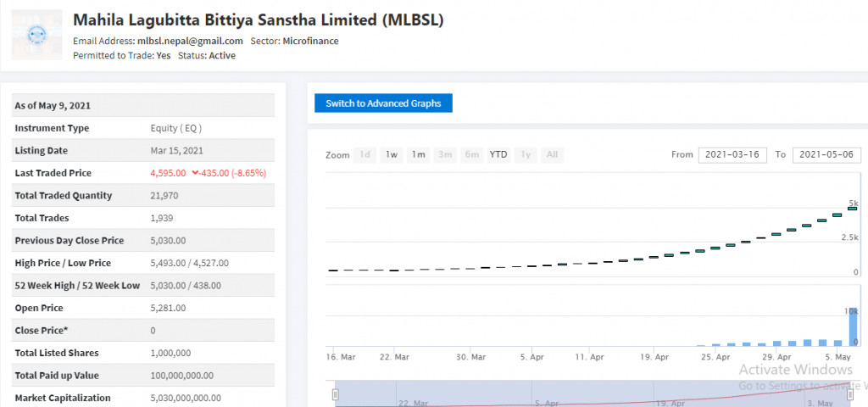Click the shaded navigator range area

593,394
